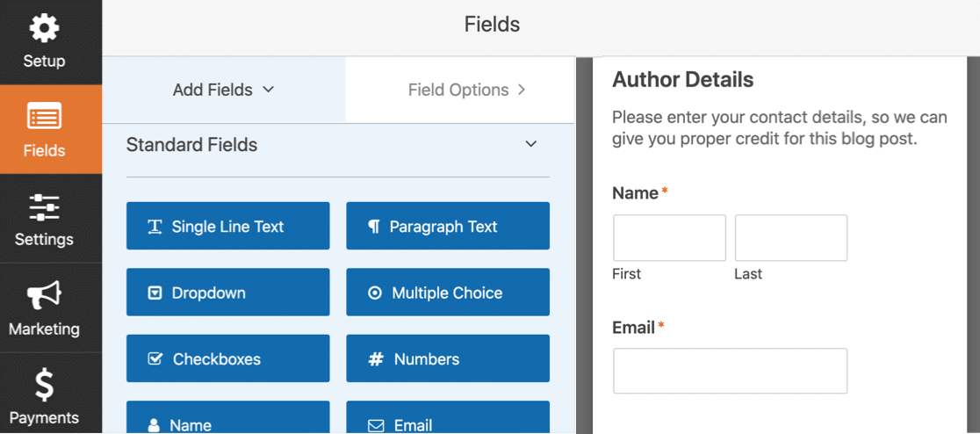Expand the Add Fields chevron
Screen dimensions: 980x434
tap(269, 90)
